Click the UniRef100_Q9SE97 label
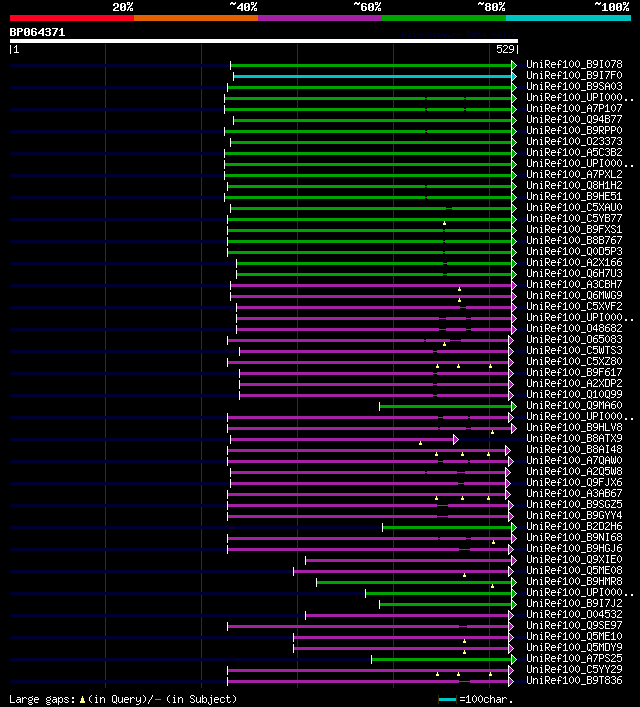The height and width of the screenshot is (707, 640). pos(574,625)
